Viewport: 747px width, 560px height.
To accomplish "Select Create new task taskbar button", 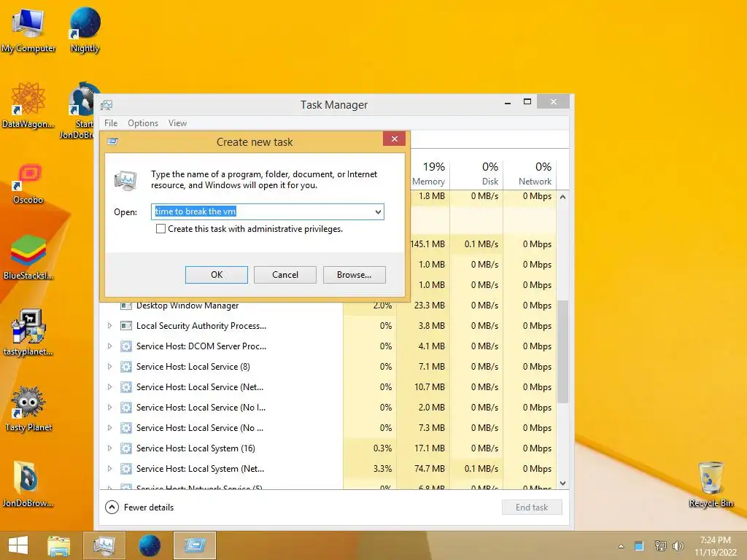I will click(x=194, y=545).
